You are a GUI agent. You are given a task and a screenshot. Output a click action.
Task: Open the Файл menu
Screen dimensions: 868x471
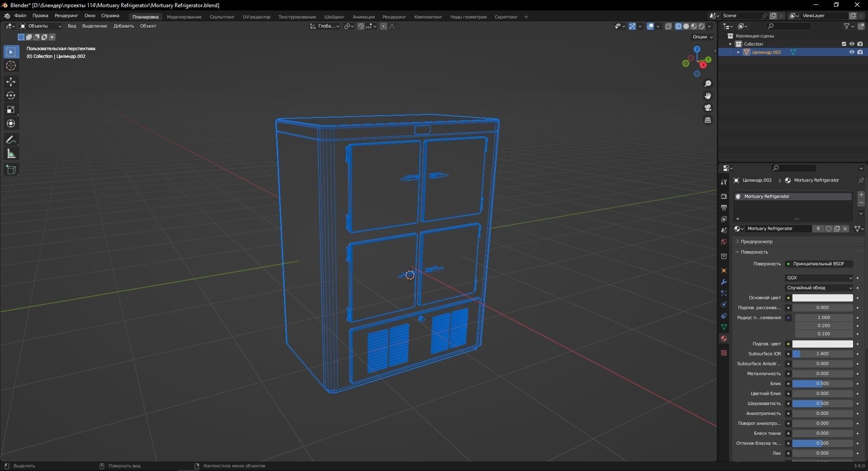pyautogui.click(x=20, y=16)
